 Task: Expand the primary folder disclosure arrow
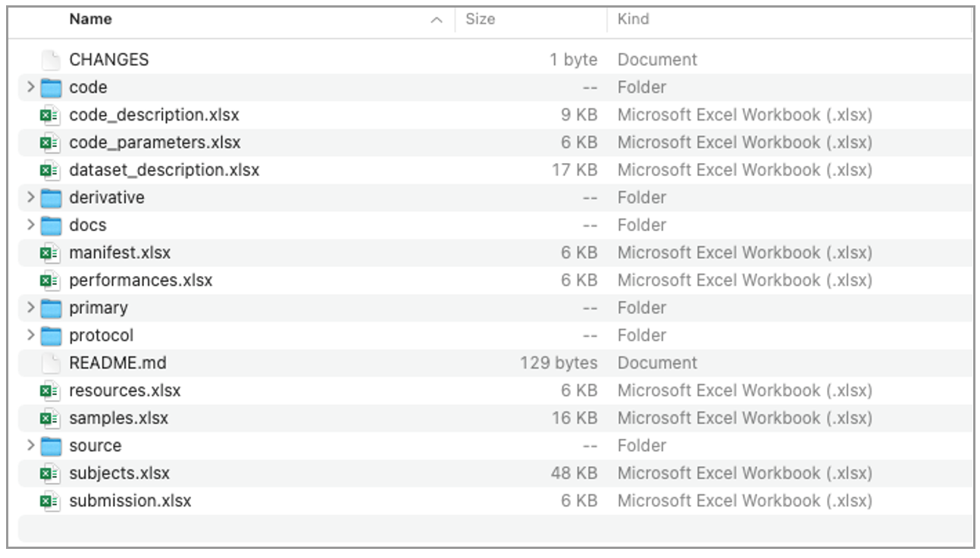(x=30, y=308)
